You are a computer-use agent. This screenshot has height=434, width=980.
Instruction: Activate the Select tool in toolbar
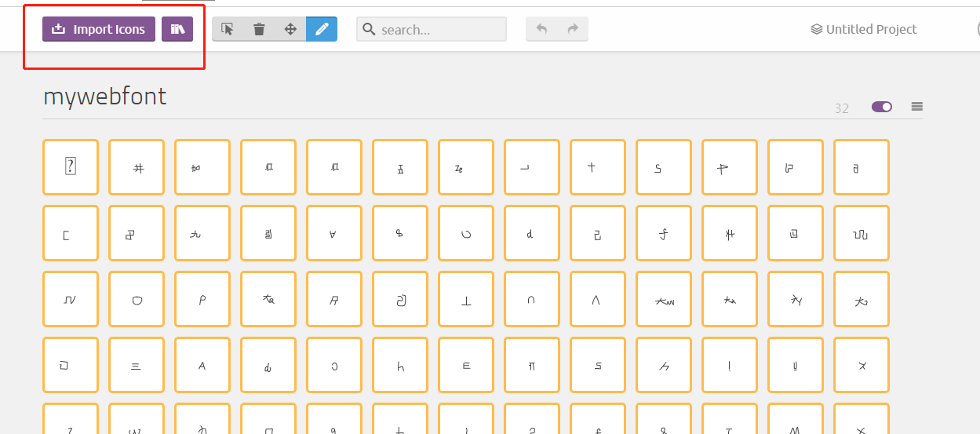(228, 29)
